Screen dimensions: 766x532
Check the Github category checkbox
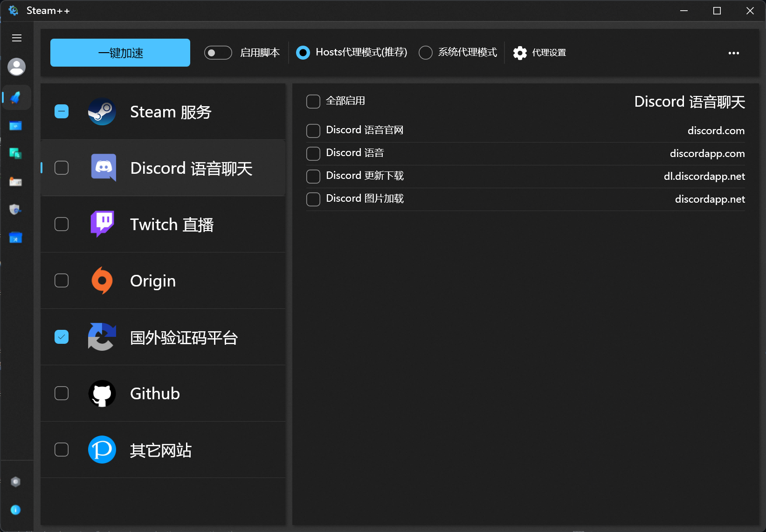point(62,393)
